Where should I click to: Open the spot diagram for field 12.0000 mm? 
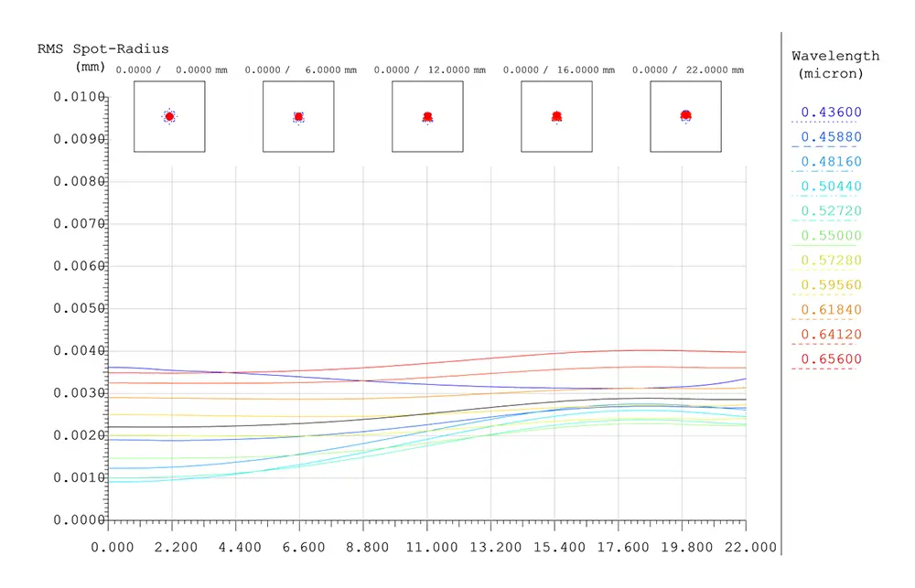click(x=427, y=117)
